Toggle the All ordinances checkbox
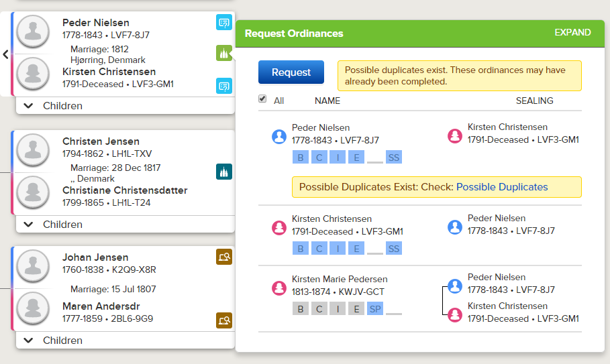The height and width of the screenshot is (364, 610). click(x=262, y=99)
